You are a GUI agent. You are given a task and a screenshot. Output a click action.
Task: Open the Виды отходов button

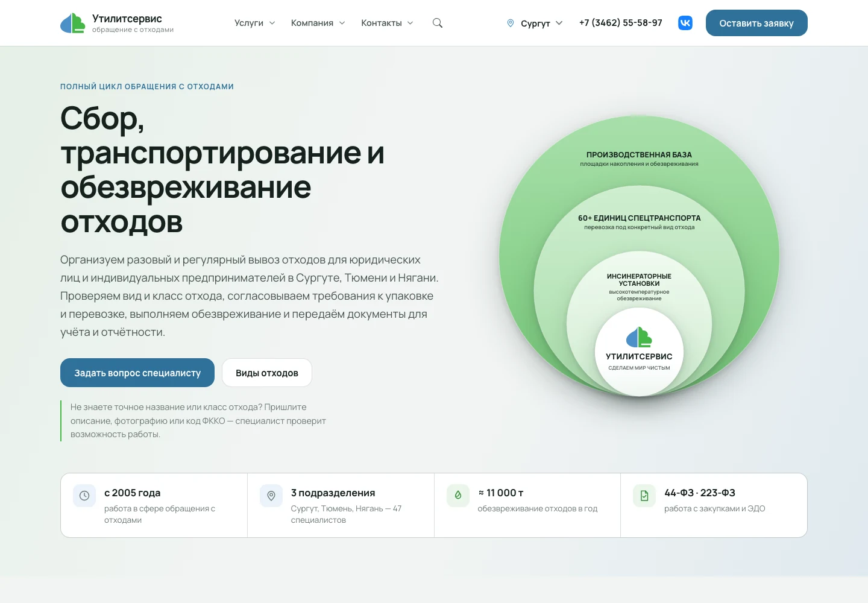point(267,373)
